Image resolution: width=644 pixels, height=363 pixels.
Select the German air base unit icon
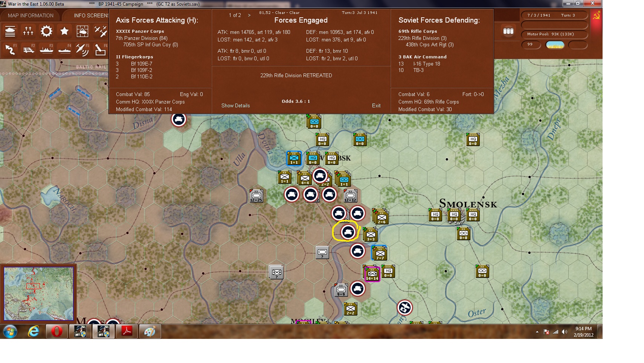click(x=404, y=308)
